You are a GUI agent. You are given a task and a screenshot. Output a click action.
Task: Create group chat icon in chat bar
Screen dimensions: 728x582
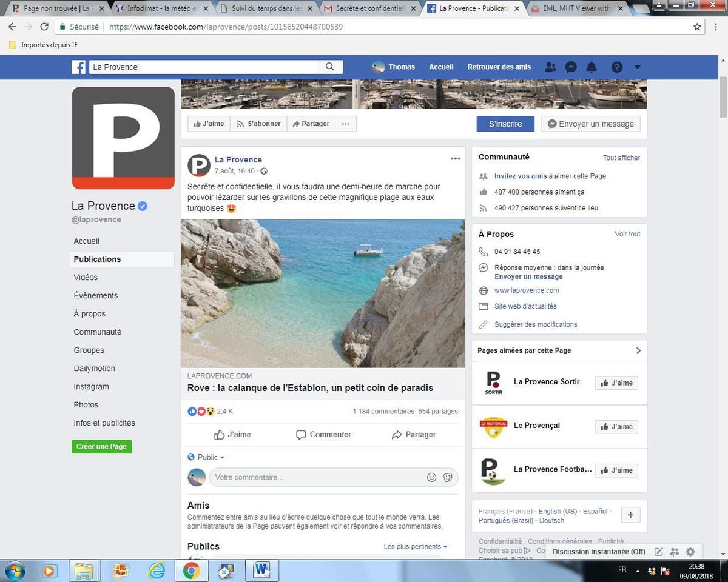click(675, 552)
